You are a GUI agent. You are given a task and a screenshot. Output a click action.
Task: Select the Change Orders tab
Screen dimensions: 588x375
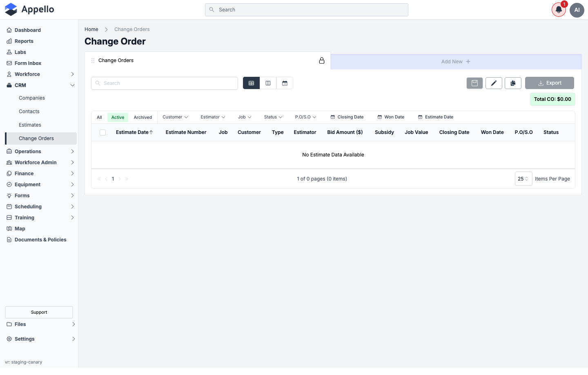tap(207, 60)
